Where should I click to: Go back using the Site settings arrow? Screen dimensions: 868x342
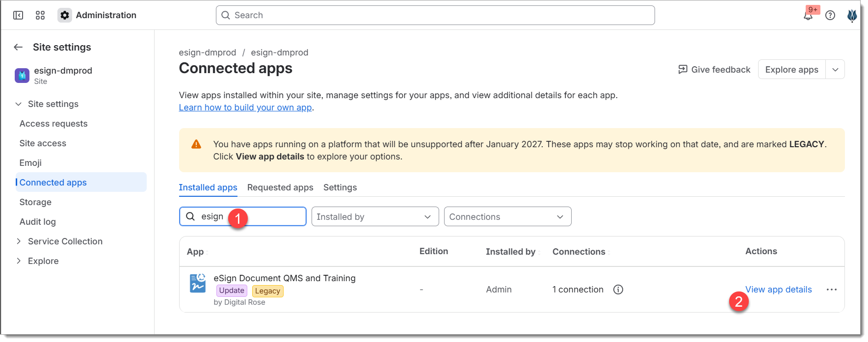coord(18,47)
